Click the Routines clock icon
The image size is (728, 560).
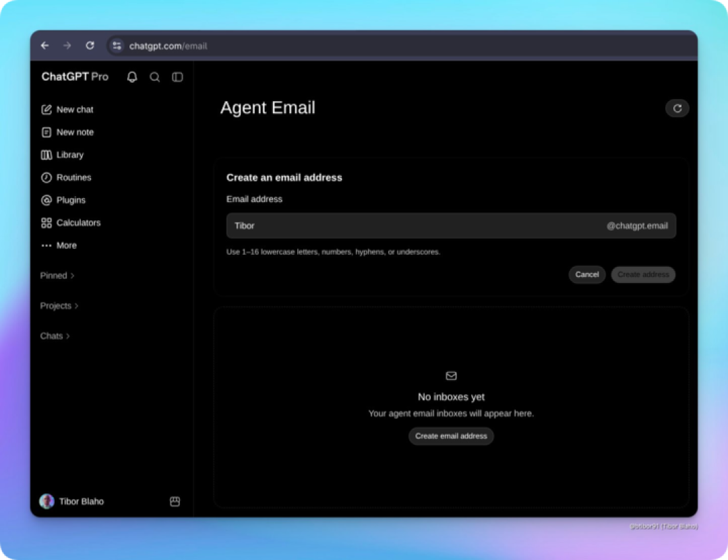coord(47,177)
